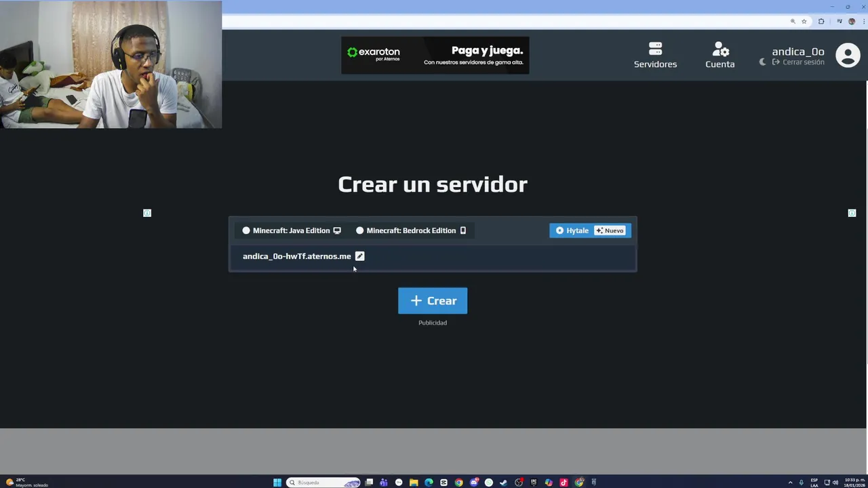The image size is (868, 488).
Task: Open File Explorer from taskbar
Action: point(414,483)
